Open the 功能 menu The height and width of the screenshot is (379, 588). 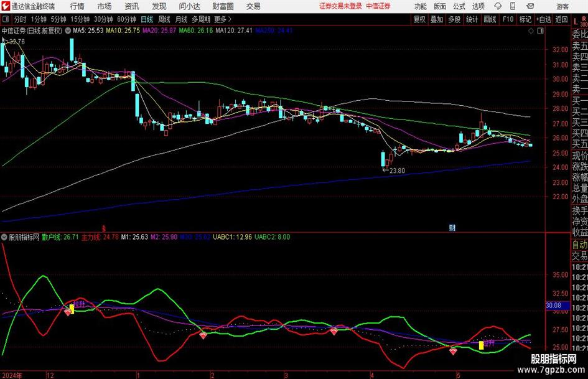click(x=421, y=6)
